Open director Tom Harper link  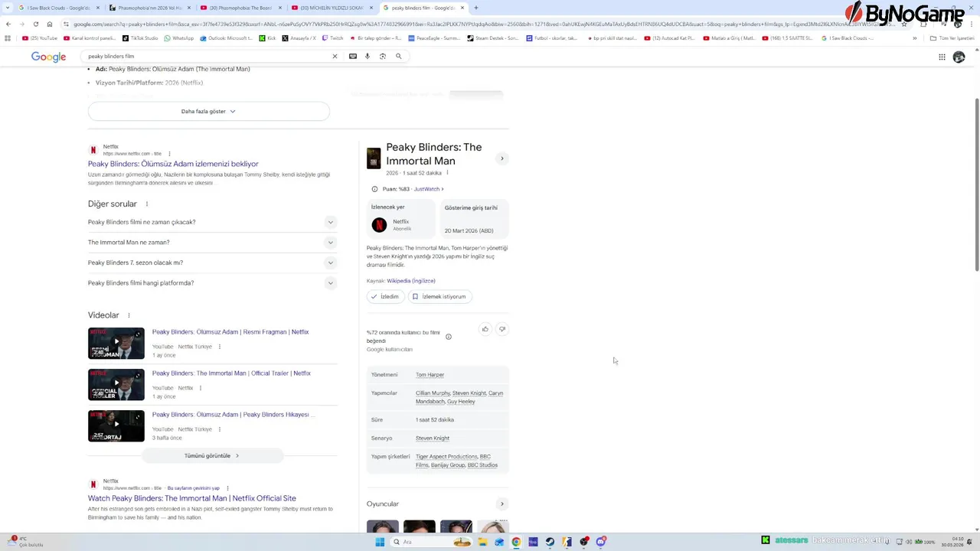[x=430, y=375]
